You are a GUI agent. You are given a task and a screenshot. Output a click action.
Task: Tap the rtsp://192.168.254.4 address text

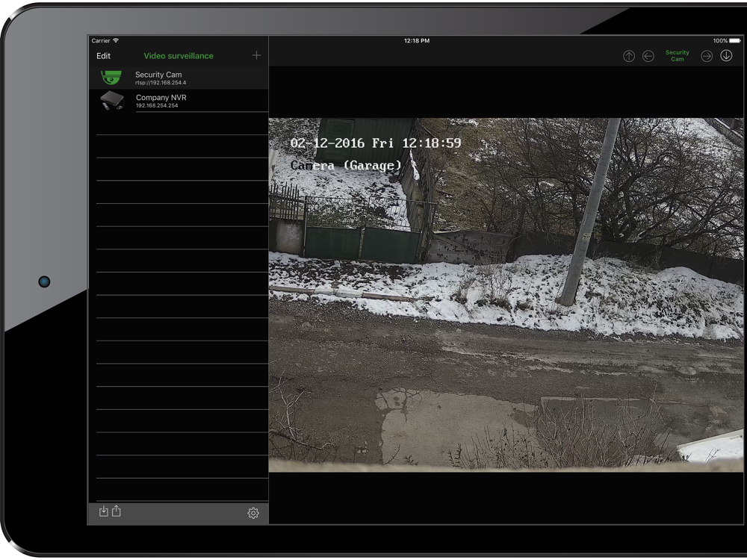pos(161,83)
